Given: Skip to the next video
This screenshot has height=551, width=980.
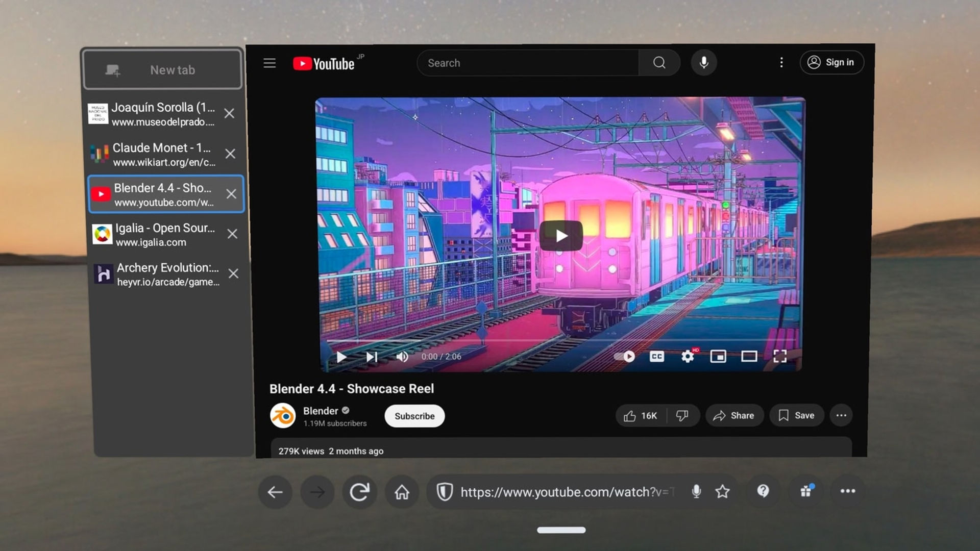Looking at the screenshot, I should (372, 357).
